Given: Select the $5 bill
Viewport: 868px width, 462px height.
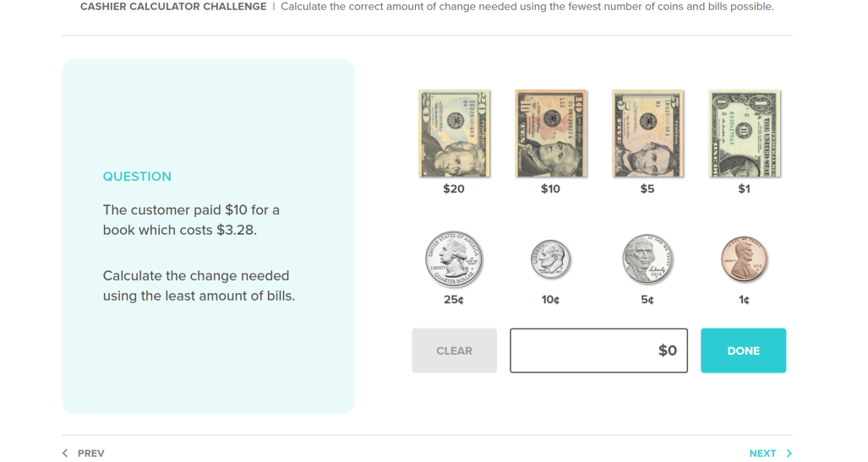Looking at the screenshot, I should coord(647,133).
